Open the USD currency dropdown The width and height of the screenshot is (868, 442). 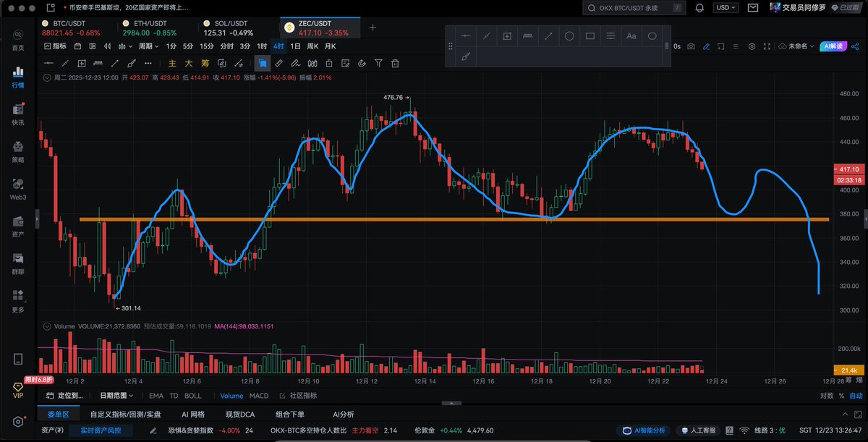click(x=726, y=7)
